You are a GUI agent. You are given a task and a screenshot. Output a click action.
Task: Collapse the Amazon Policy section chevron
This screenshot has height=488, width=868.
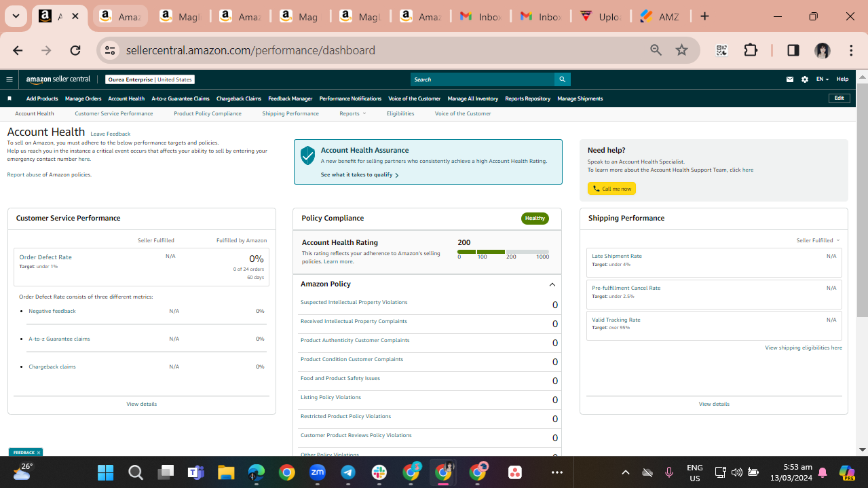tap(552, 284)
